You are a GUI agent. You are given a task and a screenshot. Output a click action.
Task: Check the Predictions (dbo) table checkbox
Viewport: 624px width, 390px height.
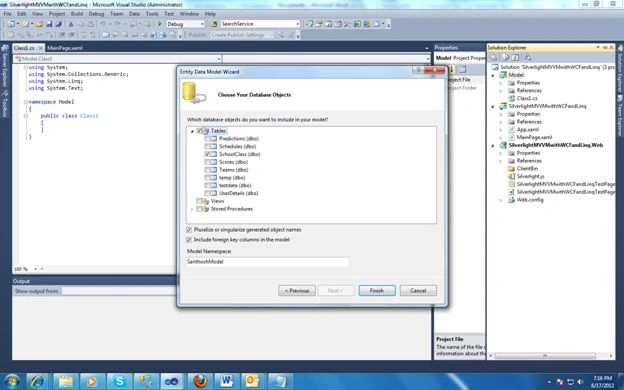[207, 138]
